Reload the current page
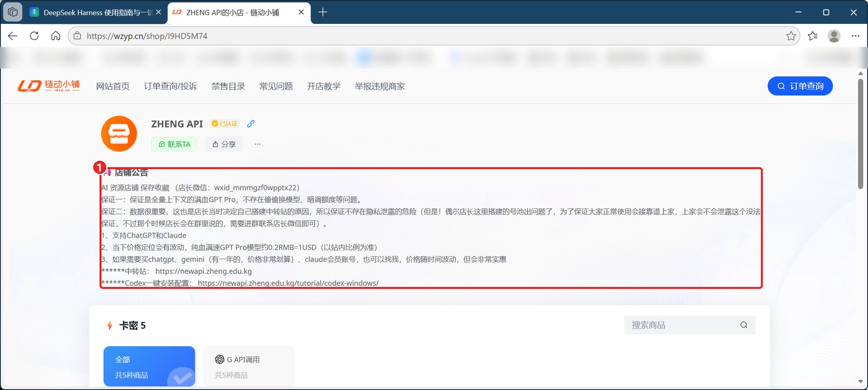The width and height of the screenshot is (868, 390). point(34,36)
